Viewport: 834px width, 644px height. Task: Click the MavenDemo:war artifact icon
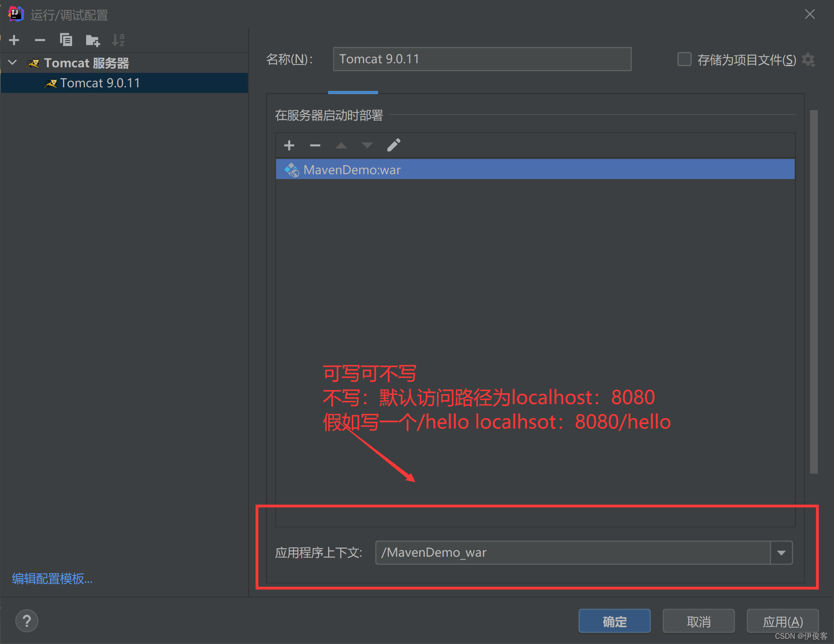coord(292,170)
